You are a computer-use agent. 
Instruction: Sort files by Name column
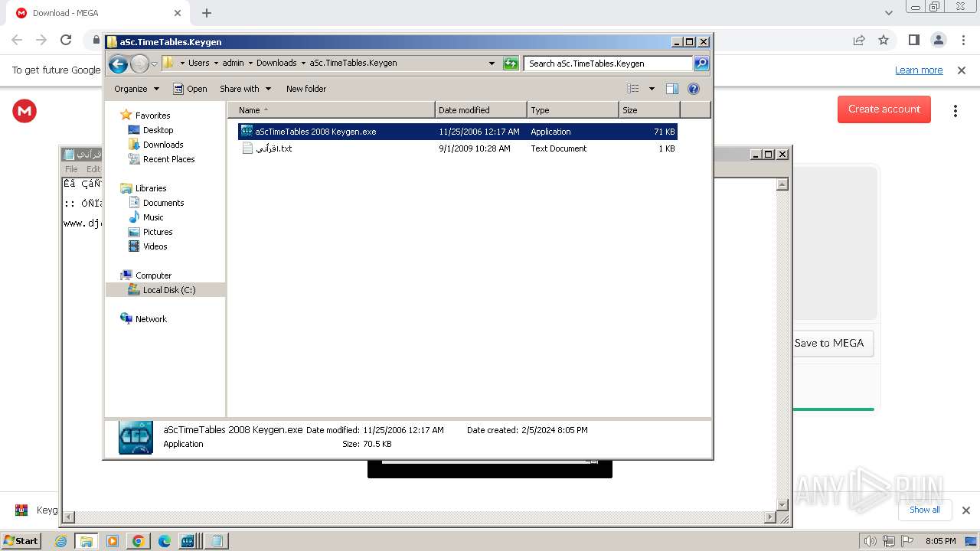pyautogui.click(x=331, y=110)
